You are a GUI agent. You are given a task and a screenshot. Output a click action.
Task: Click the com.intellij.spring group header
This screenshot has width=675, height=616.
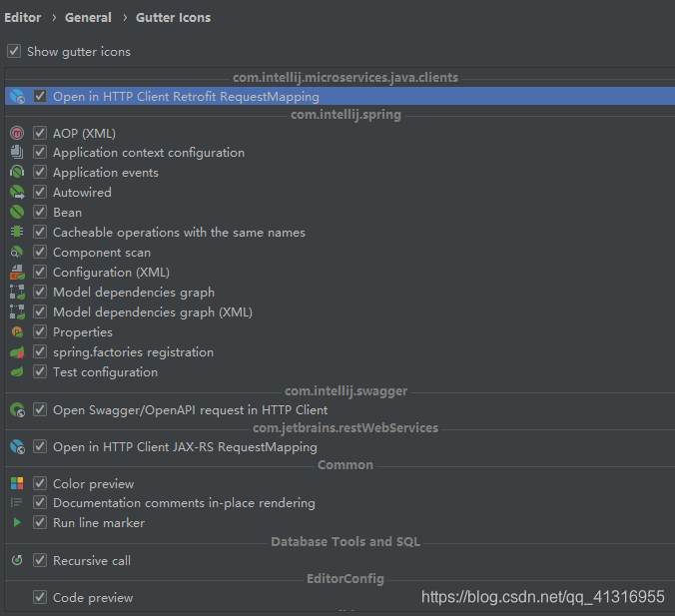pyautogui.click(x=346, y=115)
